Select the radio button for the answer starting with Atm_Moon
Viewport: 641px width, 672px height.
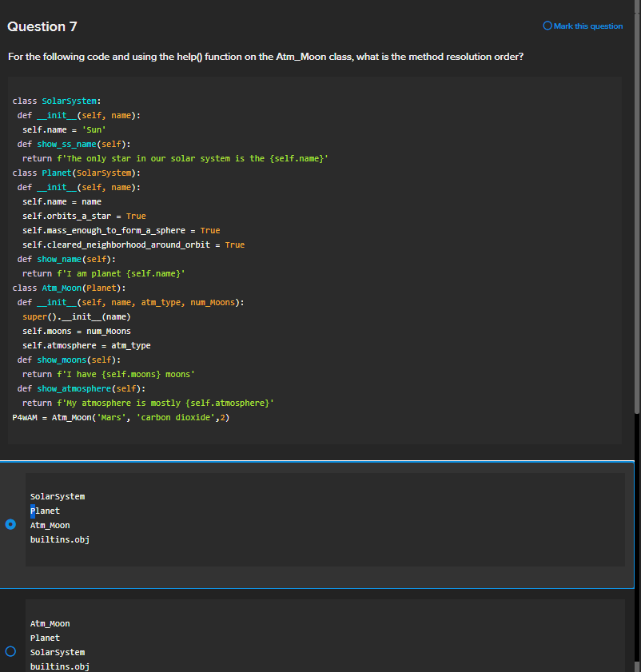10,651
